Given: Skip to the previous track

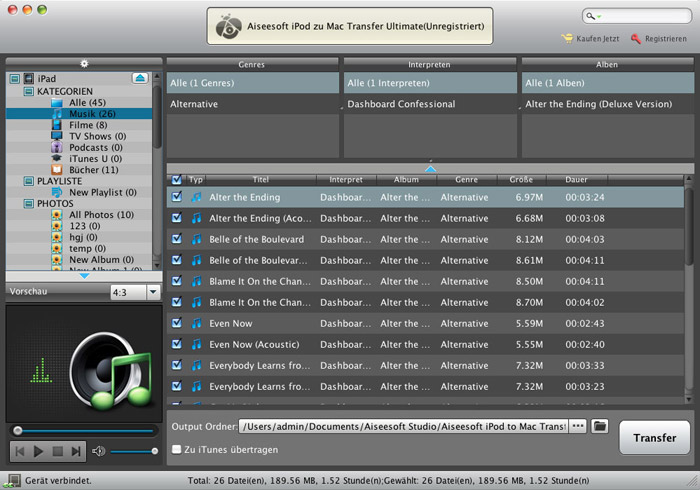Looking at the screenshot, I should [x=20, y=451].
